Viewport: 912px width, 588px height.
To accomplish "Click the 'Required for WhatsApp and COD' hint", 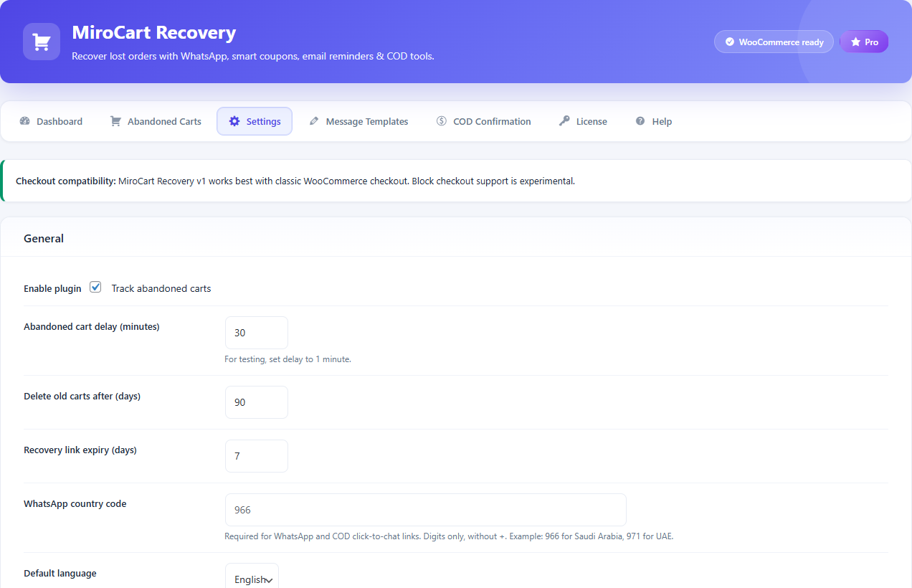I will pos(449,536).
